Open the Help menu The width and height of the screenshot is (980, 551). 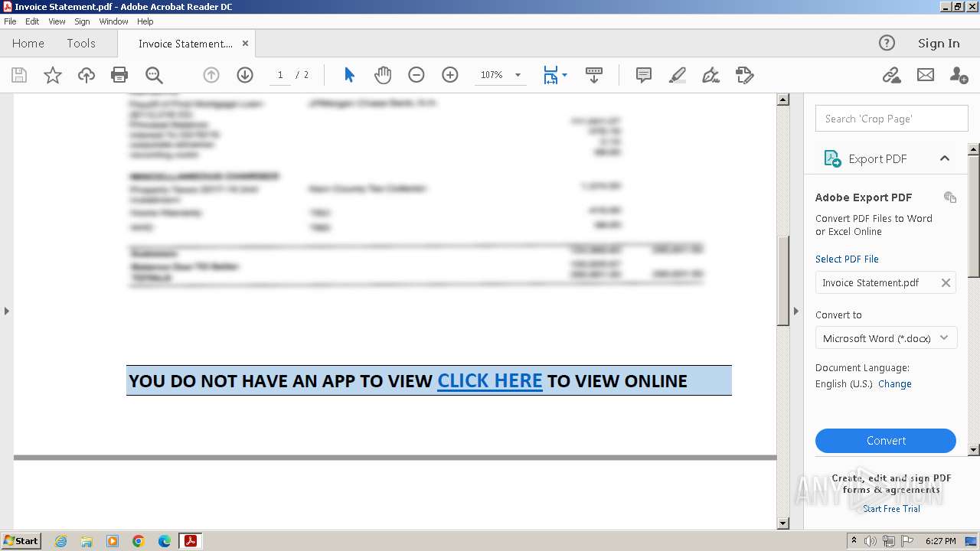coord(145,21)
